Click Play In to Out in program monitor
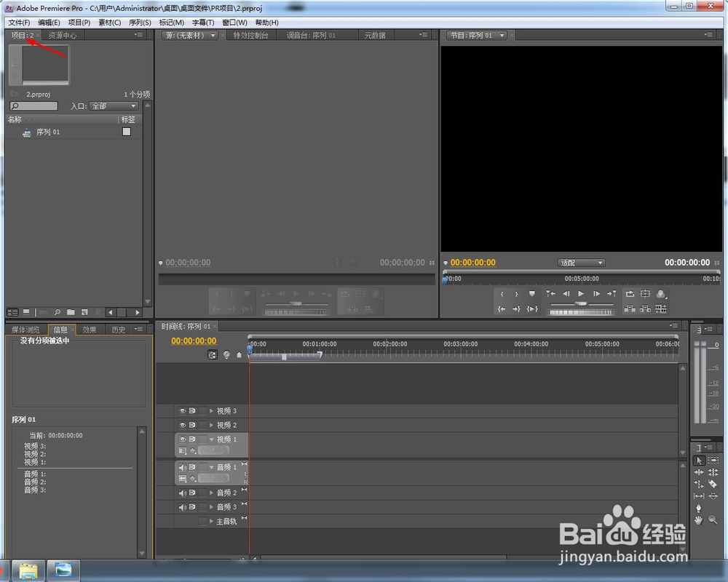 (x=532, y=308)
